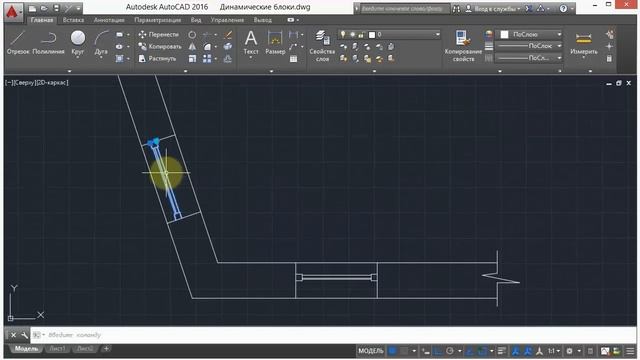Switch to the Параметризация ribbon tab
Screen dimensions: 640x360
158,20
